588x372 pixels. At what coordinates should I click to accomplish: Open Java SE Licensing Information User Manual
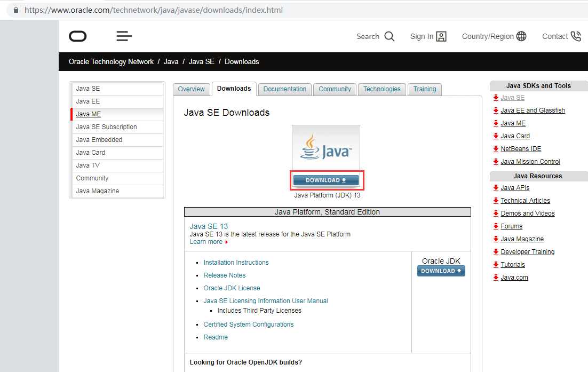[266, 301]
